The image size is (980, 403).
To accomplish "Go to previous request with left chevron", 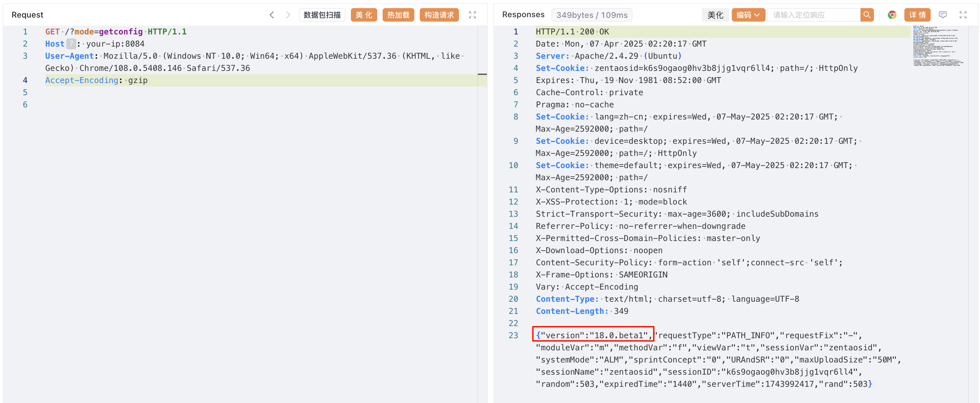I will click(x=272, y=15).
